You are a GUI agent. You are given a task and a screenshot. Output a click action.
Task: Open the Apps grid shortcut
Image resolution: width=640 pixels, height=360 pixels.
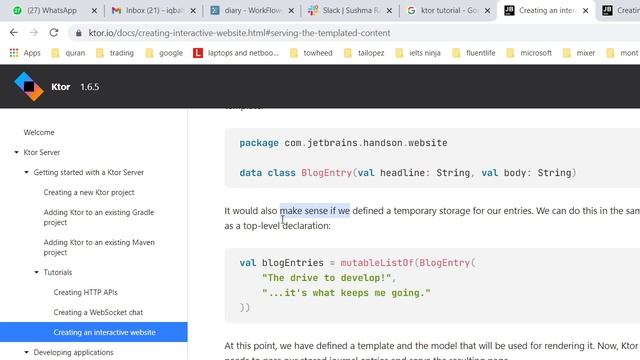click(25, 53)
